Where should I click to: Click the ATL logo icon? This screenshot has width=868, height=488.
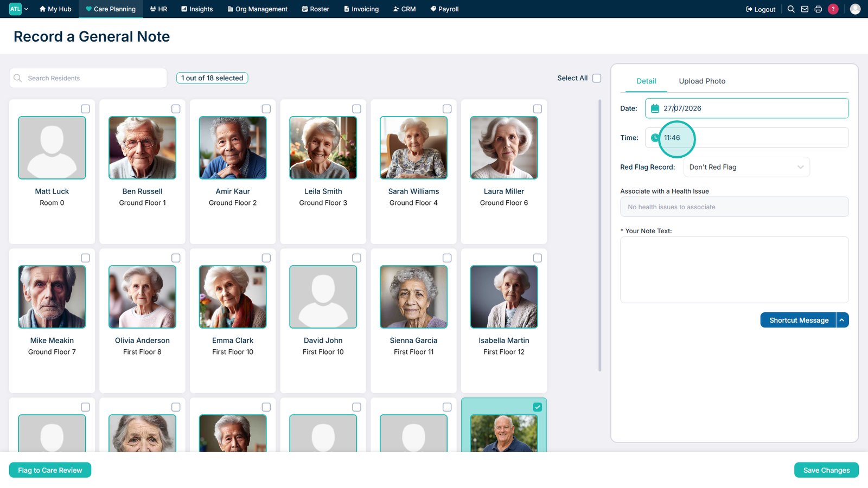coord(15,9)
